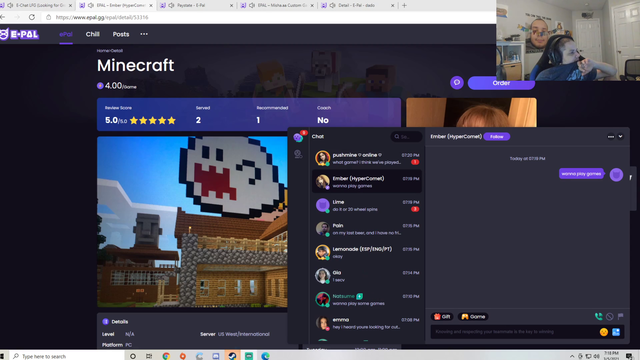The image size is (640, 360).
Task: Open the Lime conversation
Action: [x=367, y=205]
